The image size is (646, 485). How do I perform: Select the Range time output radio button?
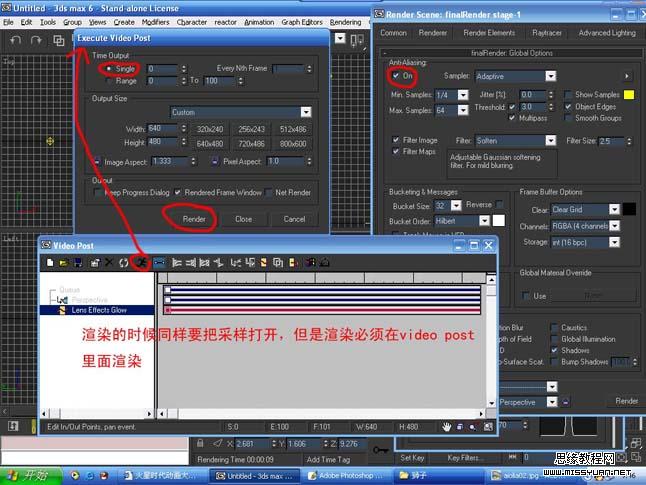click(109, 81)
